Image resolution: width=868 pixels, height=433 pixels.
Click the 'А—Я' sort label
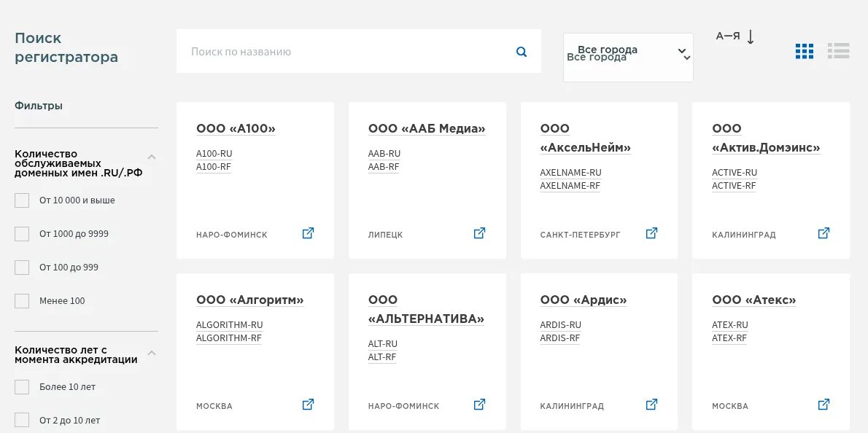[x=728, y=36]
